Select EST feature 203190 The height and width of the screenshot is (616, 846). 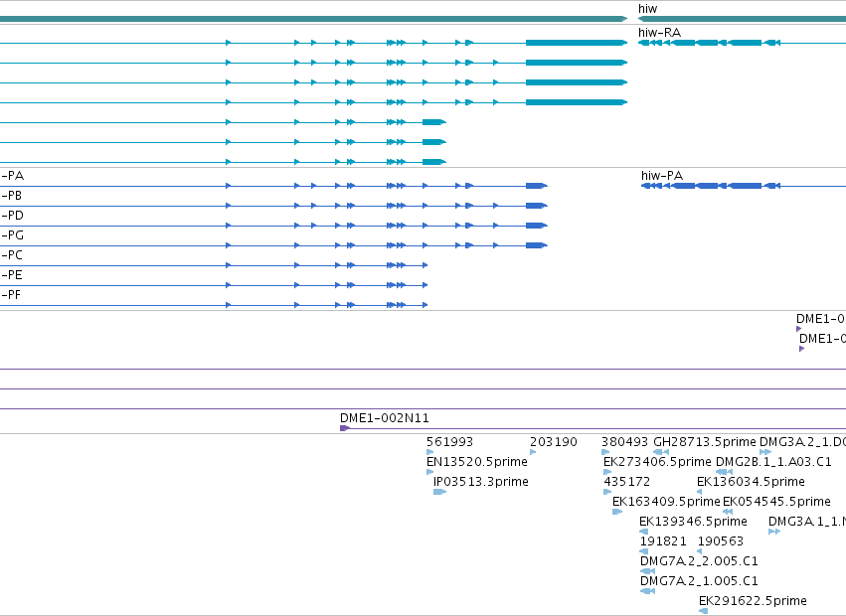pos(553,442)
